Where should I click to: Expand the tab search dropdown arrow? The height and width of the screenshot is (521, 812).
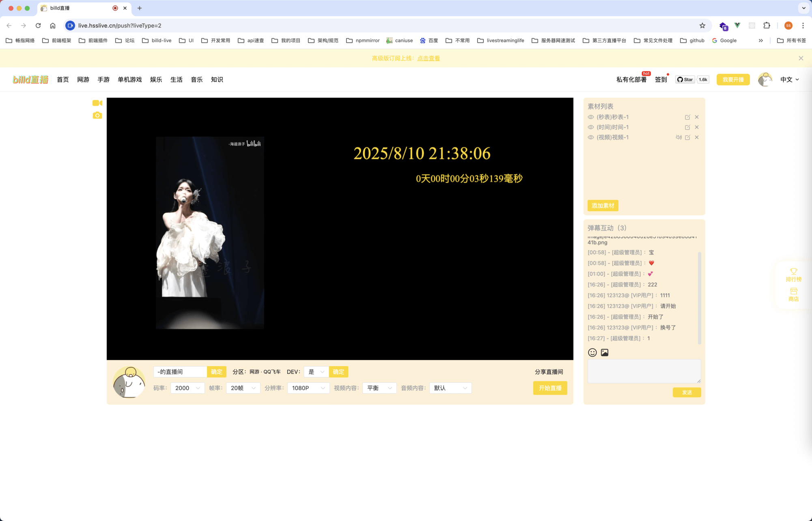pyautogui.click(x=803, y=8)
